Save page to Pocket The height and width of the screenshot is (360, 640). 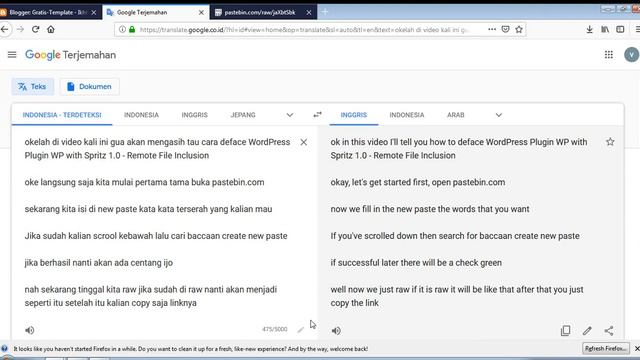click(x=505, y=29)
